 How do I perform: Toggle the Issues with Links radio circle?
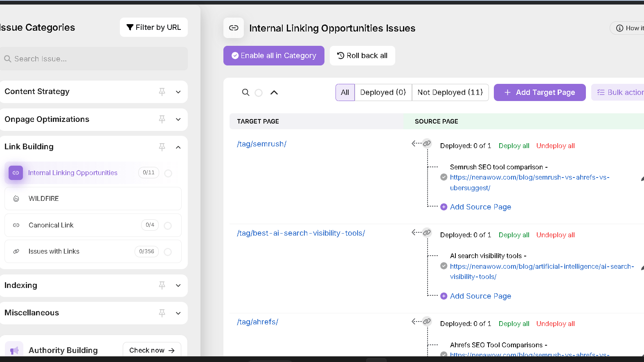168,252
